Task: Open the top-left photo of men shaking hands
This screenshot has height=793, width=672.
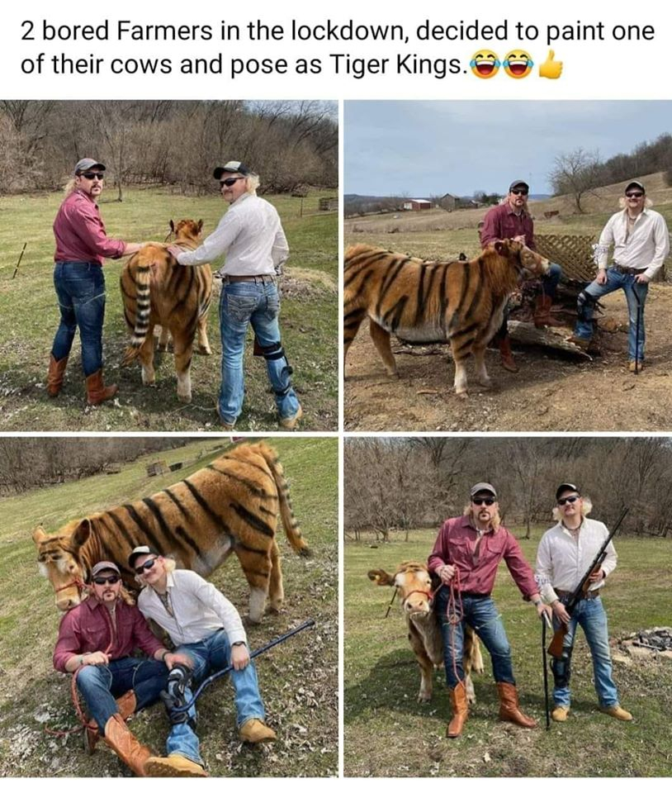Action: [168, 264]
